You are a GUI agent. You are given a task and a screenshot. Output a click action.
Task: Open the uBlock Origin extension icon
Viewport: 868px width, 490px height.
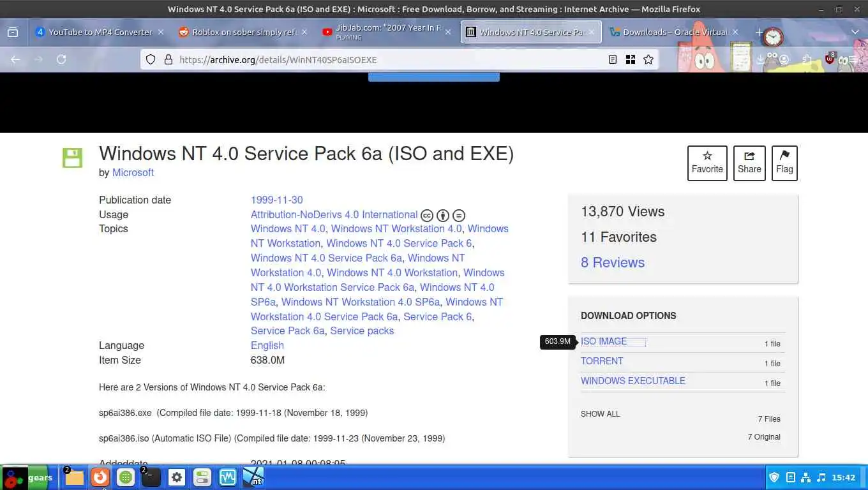click(830, 59)
